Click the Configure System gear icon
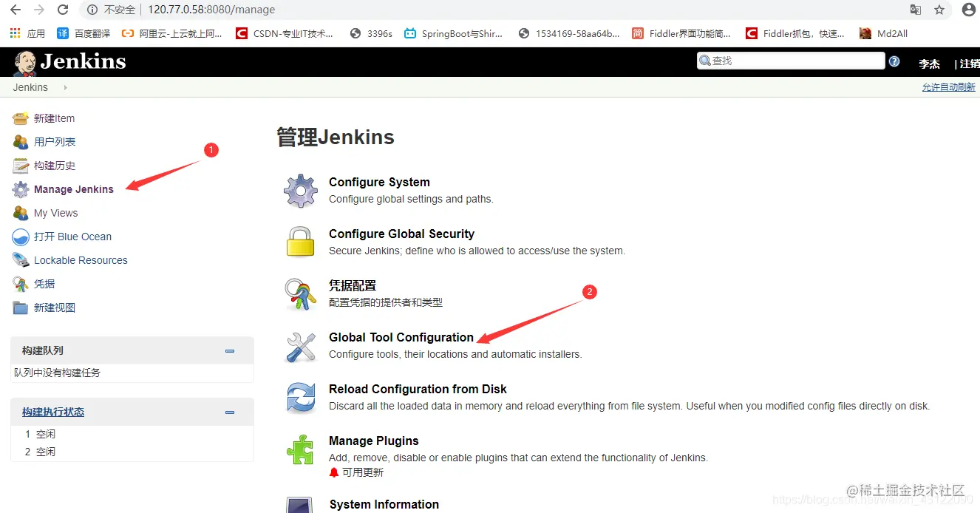 [301, 191]
